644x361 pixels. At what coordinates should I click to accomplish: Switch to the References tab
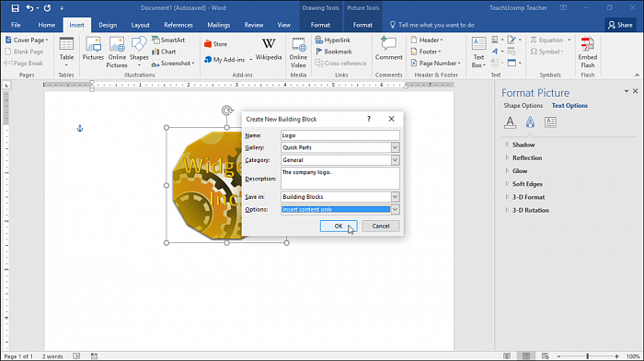pyautogui.click(x=178, y=25)
